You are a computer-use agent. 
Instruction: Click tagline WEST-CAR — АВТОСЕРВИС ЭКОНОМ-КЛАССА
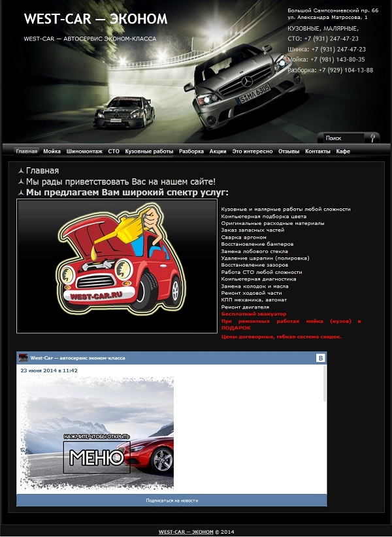pyautogui.click(x=90, y=39)
